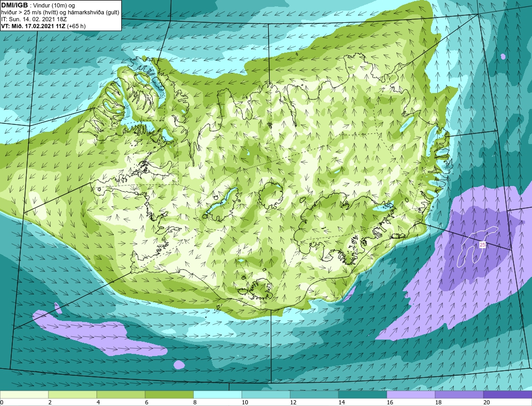Click the dark purple above-20 m/s legend swatch
Screen dimensions: 532x406
click(508, 394)
